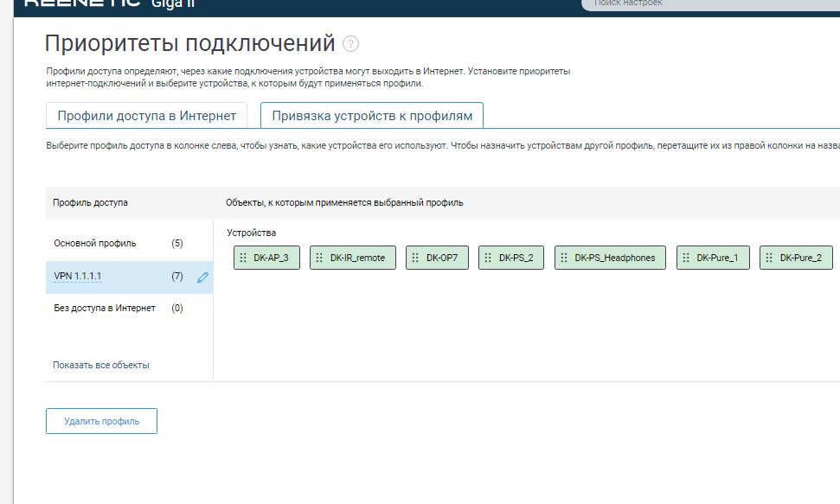Click the pencil edit icon for VPN 1.1.1.1
This screenshot has width=840, height=504.
pos(203,278)
